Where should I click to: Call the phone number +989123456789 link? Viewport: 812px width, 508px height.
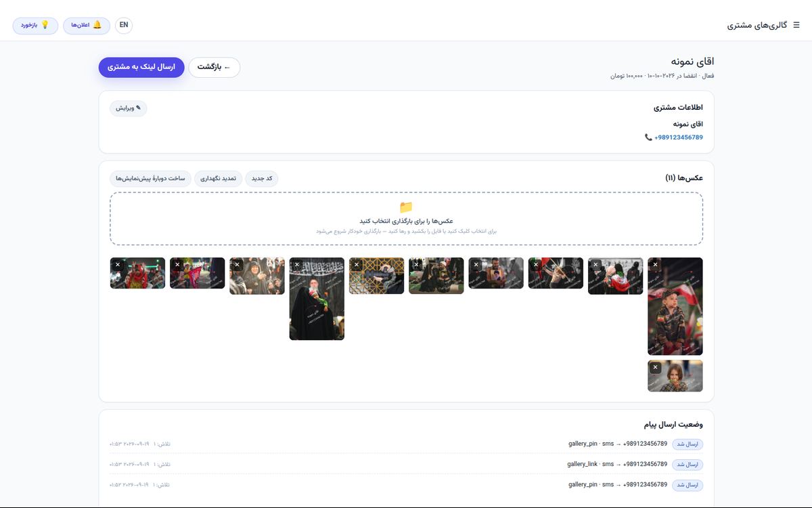679,137
